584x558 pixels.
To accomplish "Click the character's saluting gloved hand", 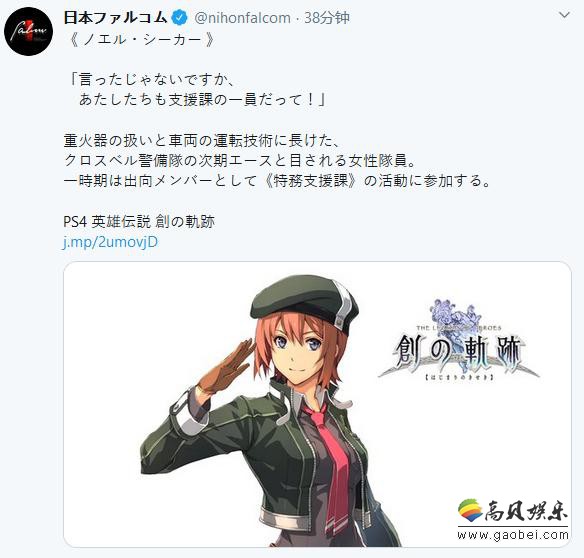I will pos(226,367).
